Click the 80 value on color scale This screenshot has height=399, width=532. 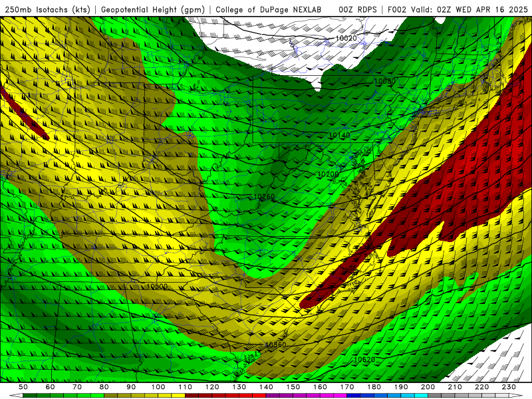104,387
